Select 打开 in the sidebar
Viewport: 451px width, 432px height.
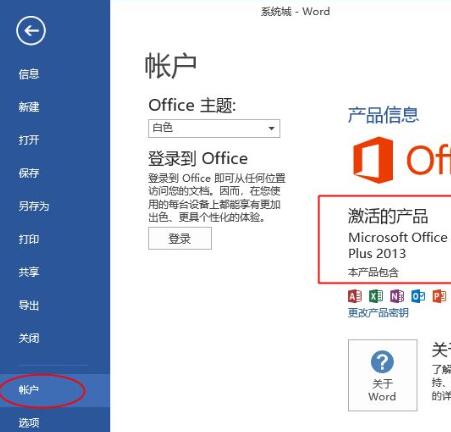(x=29, y=140)
